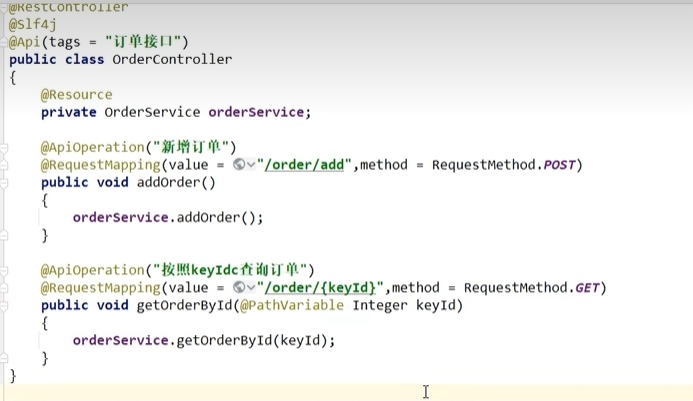Click the orderService.getOrderById(keyId) call
Image resolution: width=693 pixels, height=401 pixels.
[x=203, y=340]
